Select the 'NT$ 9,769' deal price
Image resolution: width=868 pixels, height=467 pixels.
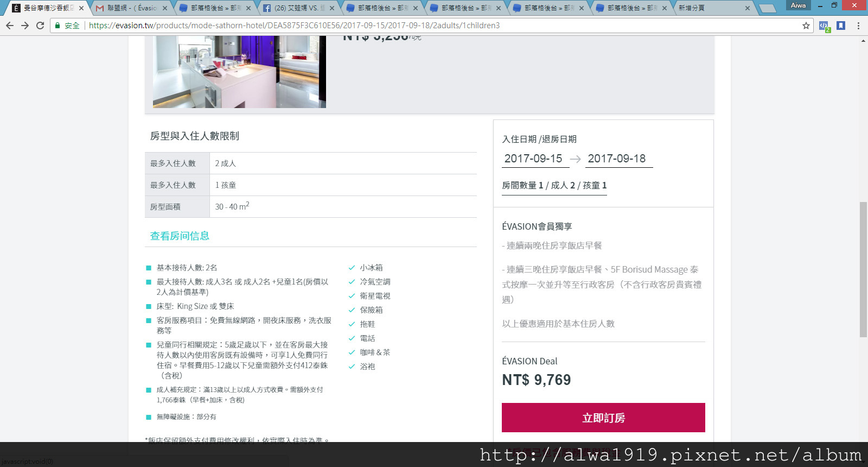pos(537,380)
